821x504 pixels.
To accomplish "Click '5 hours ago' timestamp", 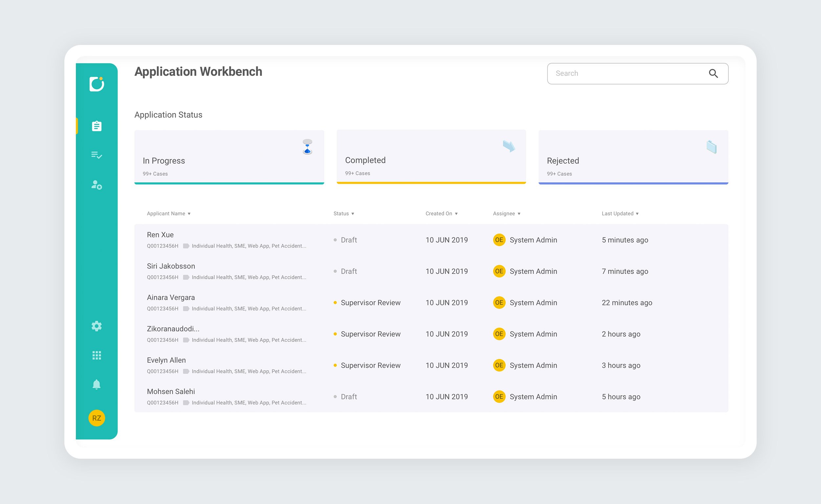I will (x=621, y=396).
